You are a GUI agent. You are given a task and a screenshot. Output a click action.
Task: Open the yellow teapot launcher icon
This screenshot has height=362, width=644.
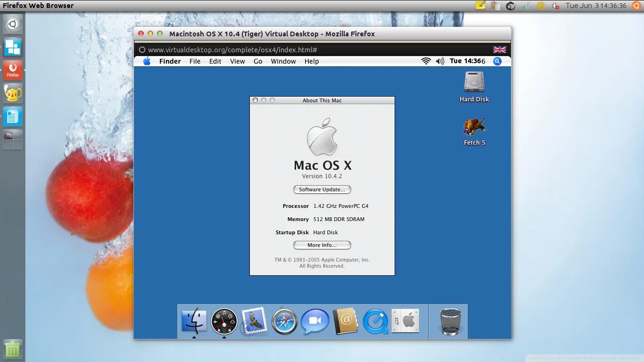(13, 93)
